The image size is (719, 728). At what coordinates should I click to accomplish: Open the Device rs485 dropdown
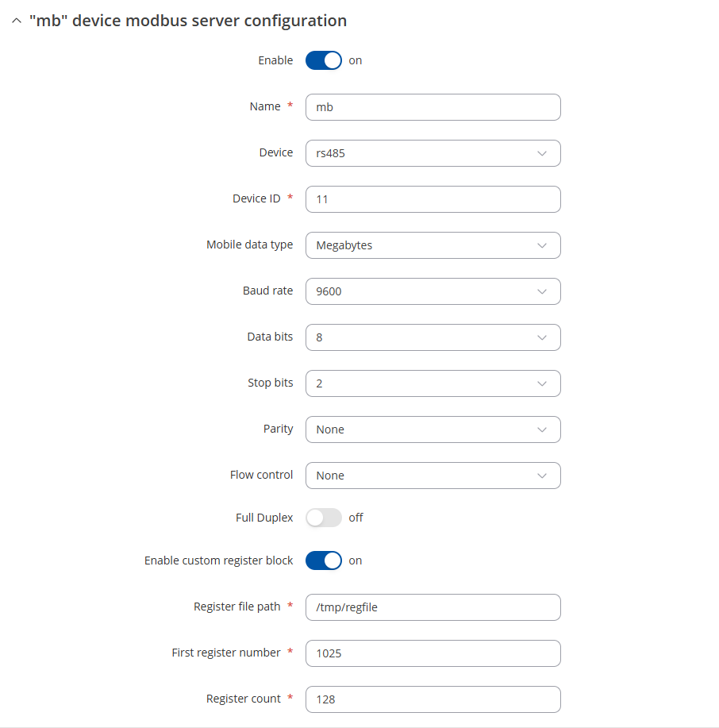tap(433, 153)
